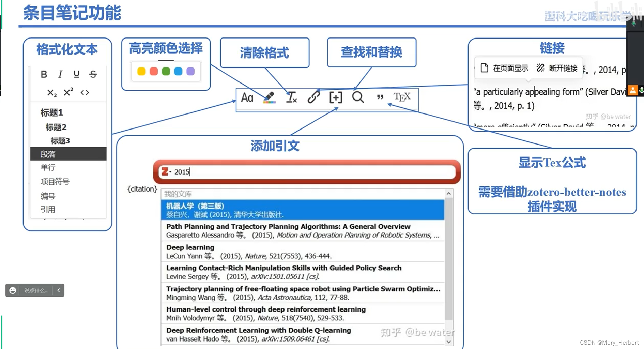This screenshot has width=644, height=349.
Task: Click 说点什么 chat input box
Action: [36, 290]
